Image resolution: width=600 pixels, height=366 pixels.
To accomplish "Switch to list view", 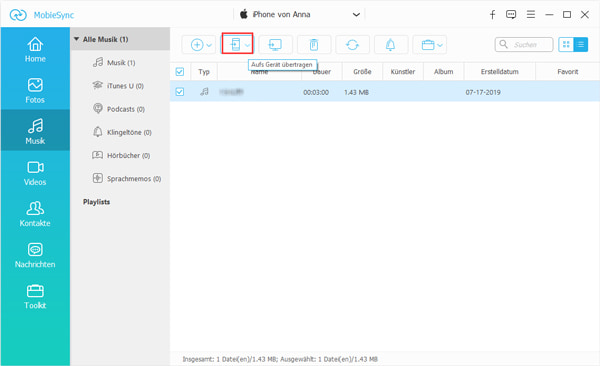I will pyautogui.click(x=580, y=44).
